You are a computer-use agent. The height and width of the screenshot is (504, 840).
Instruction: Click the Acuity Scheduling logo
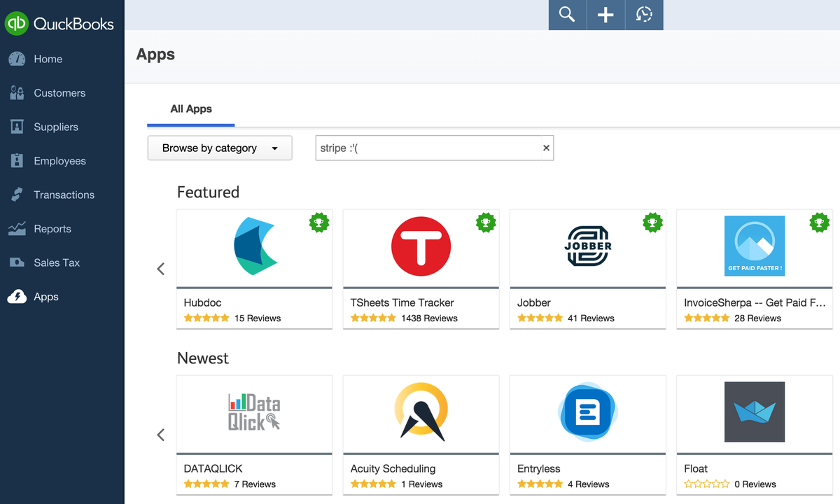coord(421,412)
